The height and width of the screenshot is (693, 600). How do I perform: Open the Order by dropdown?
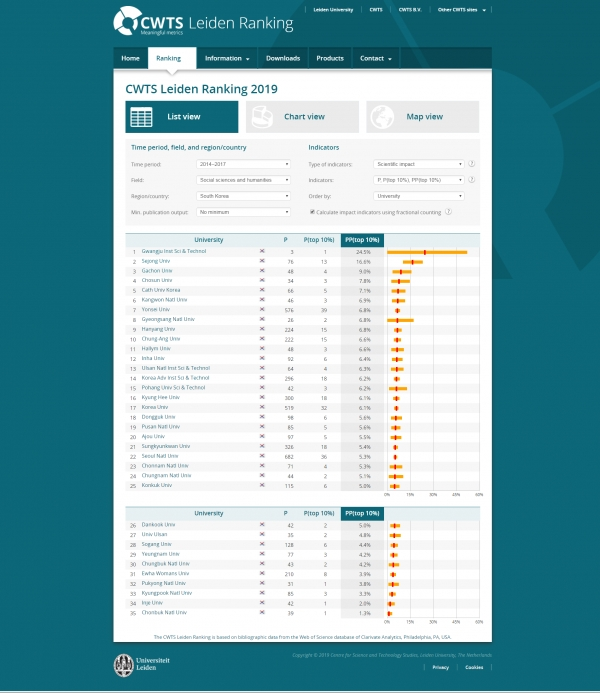point(419,196)
